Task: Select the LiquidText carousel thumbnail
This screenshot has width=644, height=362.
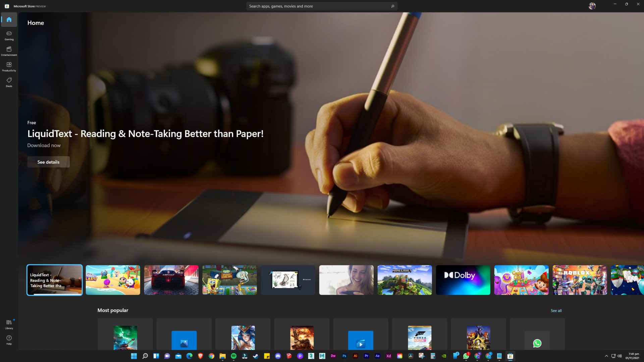Action: [55, 280]
